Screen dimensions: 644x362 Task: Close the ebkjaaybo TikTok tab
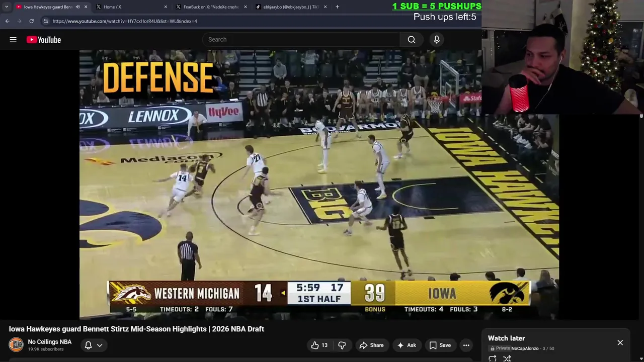click(325, 7)
